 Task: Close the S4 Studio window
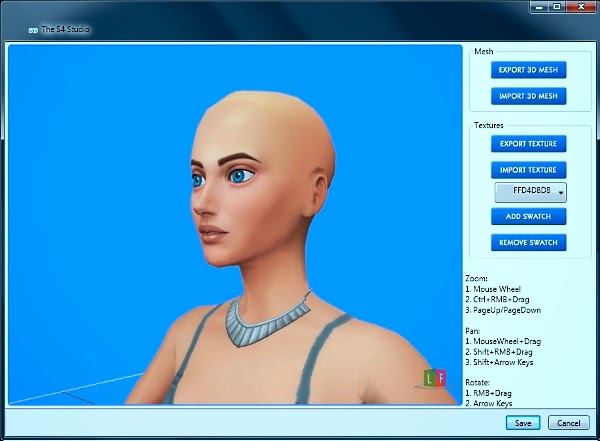tap(581, 7)
